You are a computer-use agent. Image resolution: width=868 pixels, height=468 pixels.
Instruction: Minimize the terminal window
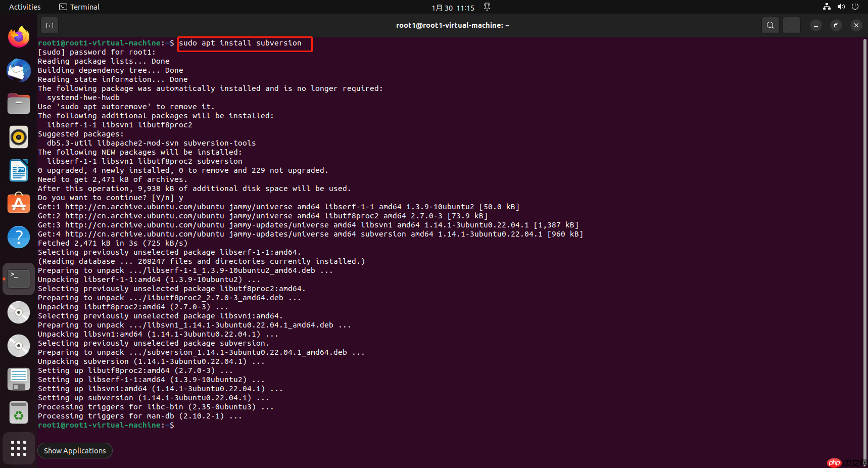816,25
